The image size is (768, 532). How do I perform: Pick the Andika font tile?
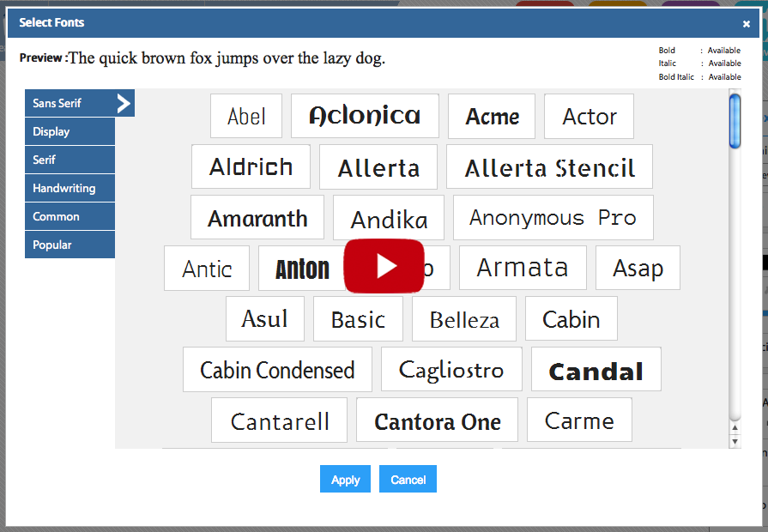click(x=389, y=217)
